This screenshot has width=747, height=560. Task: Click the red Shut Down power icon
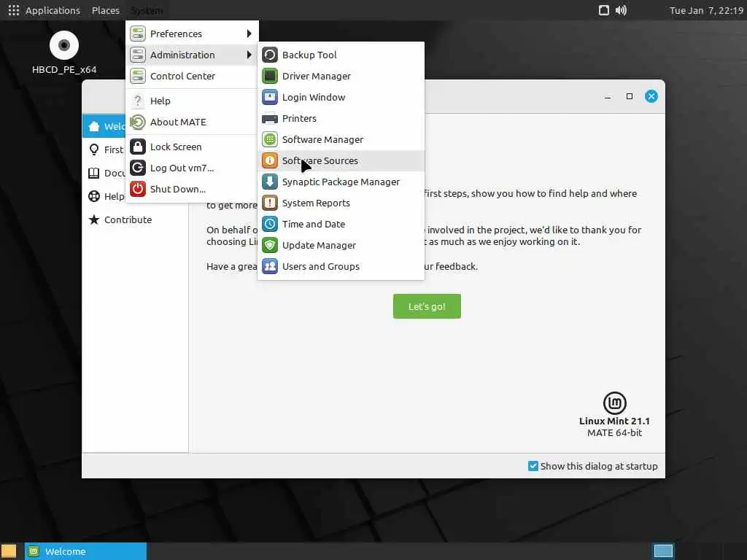click(x=138, y=189)
